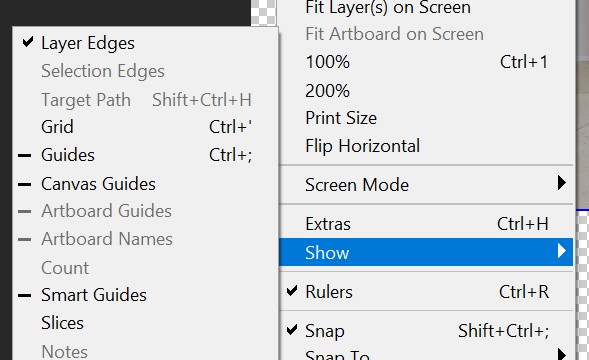
Task: Select Print Size view
Action: (x=426, y=118)
